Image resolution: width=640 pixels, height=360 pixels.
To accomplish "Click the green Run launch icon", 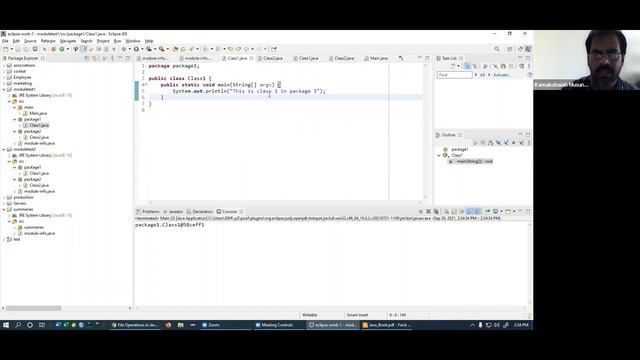I will coord(136,49).
